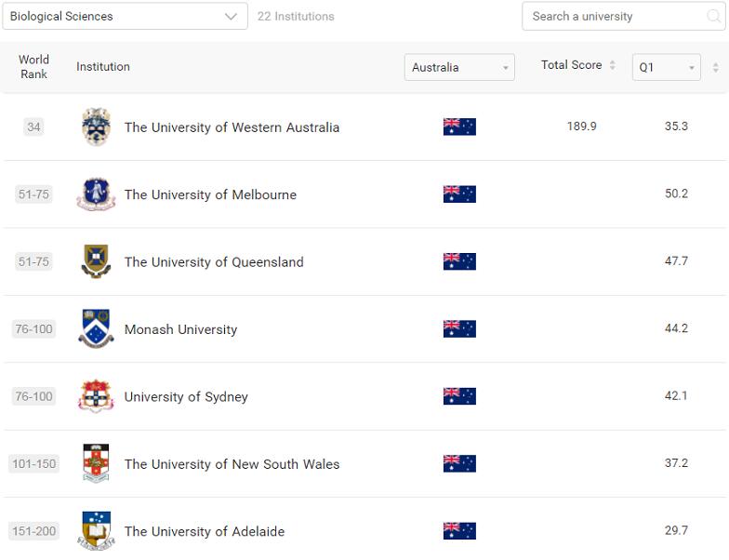Open Monash University institution page
The image size is (729, 560).
pyautogui.click(x=180, y=329)
